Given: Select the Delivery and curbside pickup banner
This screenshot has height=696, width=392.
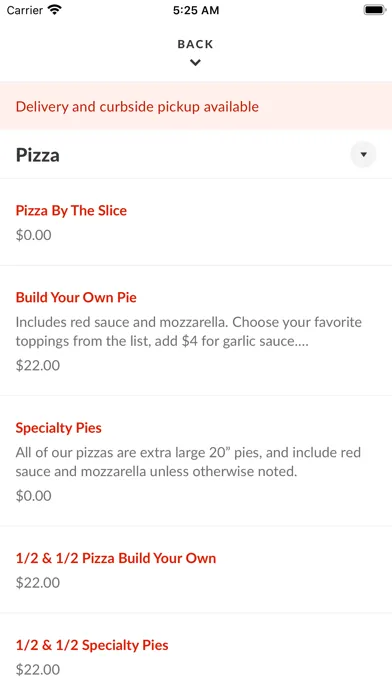Looking at the screenshot, I should coord(196,107).
